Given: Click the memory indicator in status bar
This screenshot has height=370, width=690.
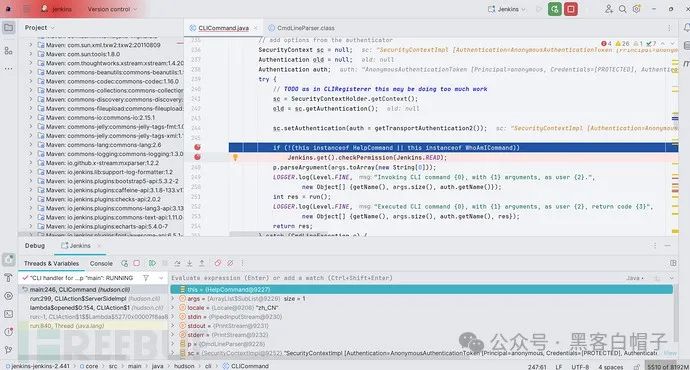Looking at the screenshot, I should 668,366.
